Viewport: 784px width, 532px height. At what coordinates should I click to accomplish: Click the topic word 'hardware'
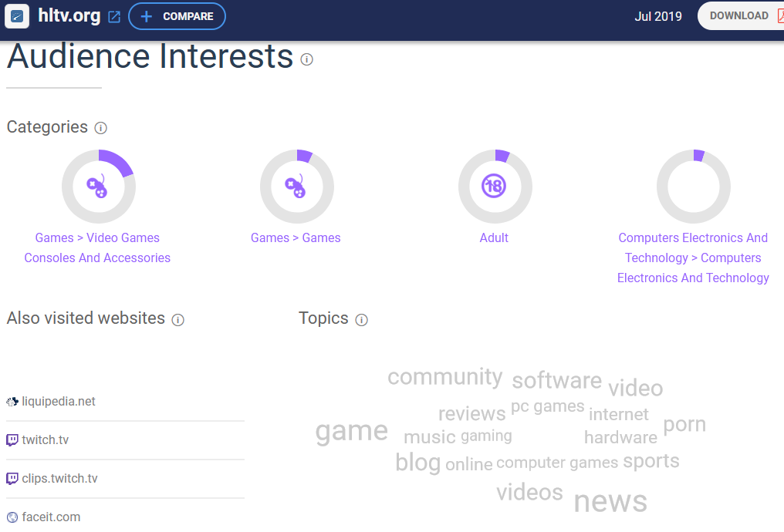pos(620,438)
